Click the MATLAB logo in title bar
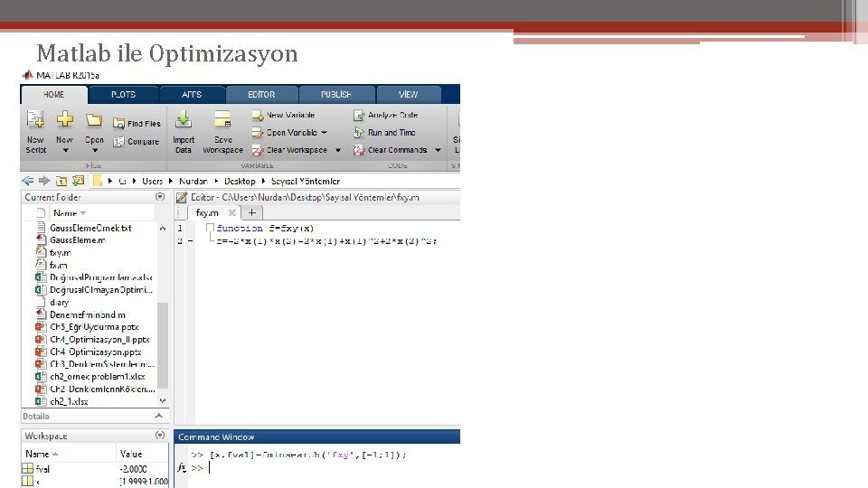This screenshot has width=868, height=488. [27, 75]
